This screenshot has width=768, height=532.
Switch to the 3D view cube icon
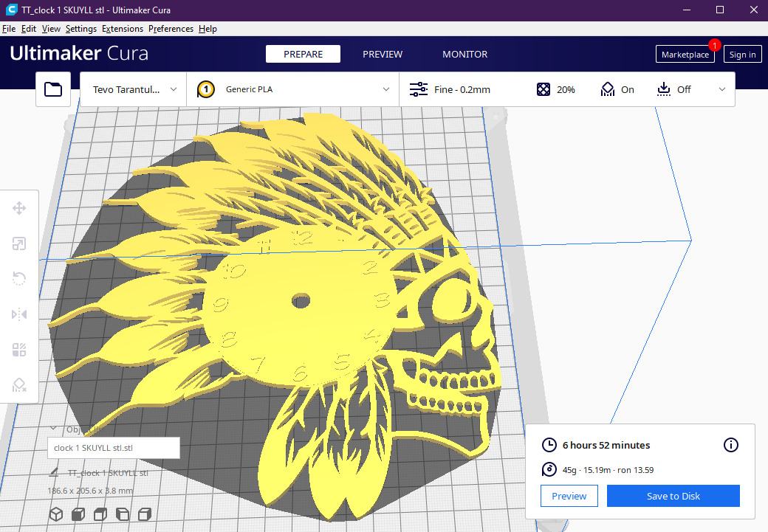(x=56, y=514)
